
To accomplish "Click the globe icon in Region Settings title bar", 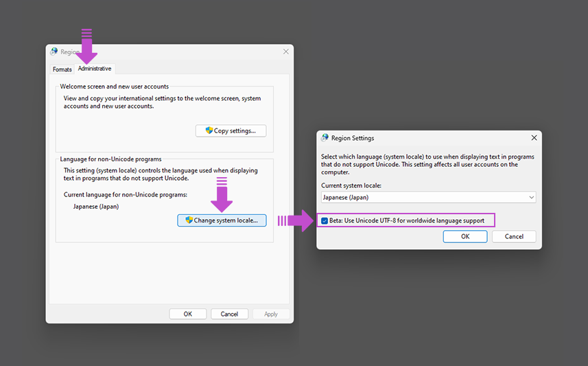I will (325, 138).
